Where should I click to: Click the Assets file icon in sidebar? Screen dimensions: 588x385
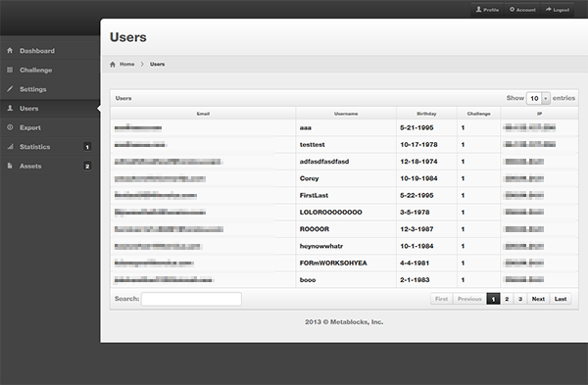tap(10, 166)
